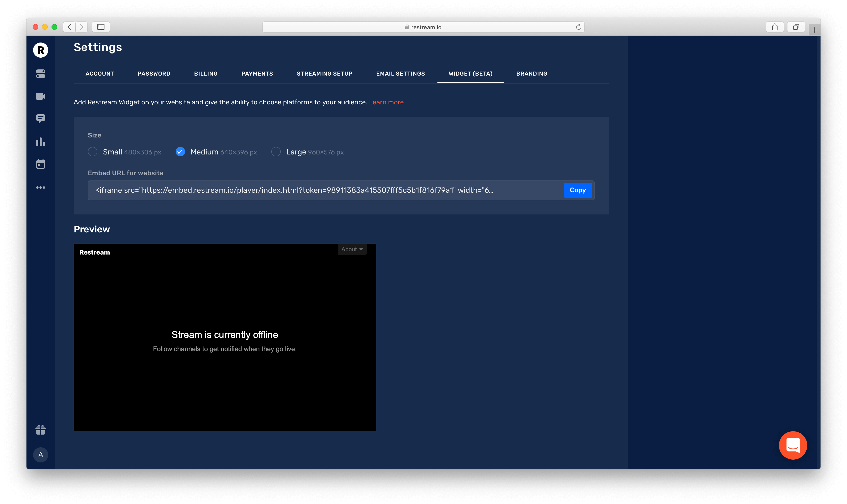This screenshot has width=847, height=504.
Task: Click the Preview section heading
Action: point(92,229)
